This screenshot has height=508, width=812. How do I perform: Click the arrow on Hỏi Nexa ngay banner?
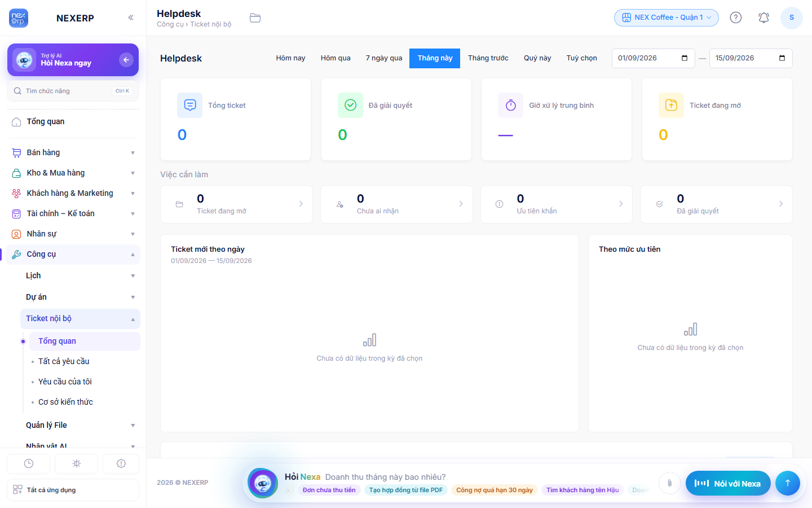[126, 59]
